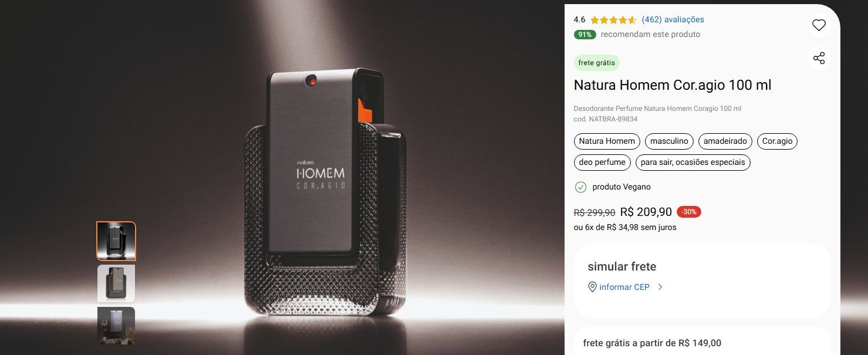The height and width of the screenshot is (355, 868).
Task: Click the location pin icon by informar CEP
Action: pos(592,287)
